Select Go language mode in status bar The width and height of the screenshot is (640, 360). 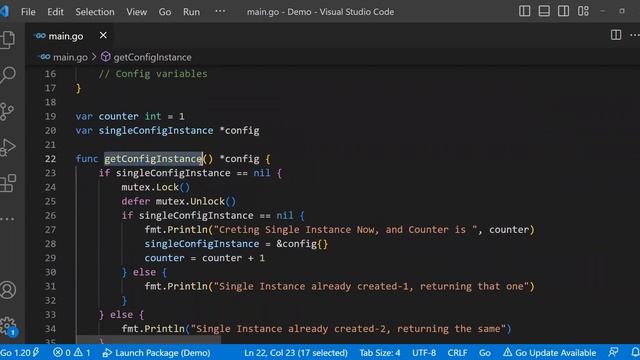pyautogui.click(x=484, y=353)
